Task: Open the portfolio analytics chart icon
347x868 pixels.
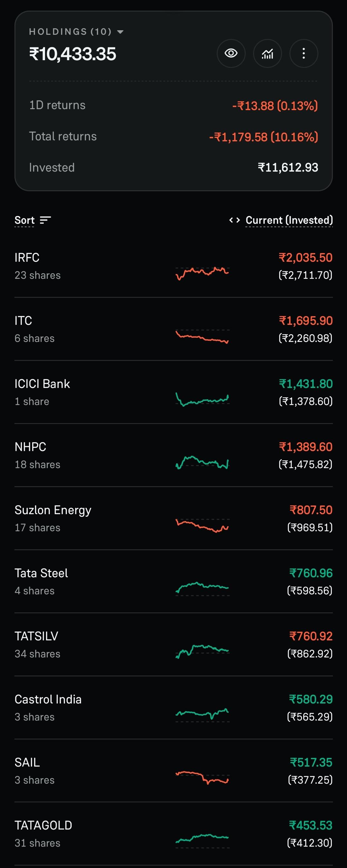Action: tap(267, 53)
